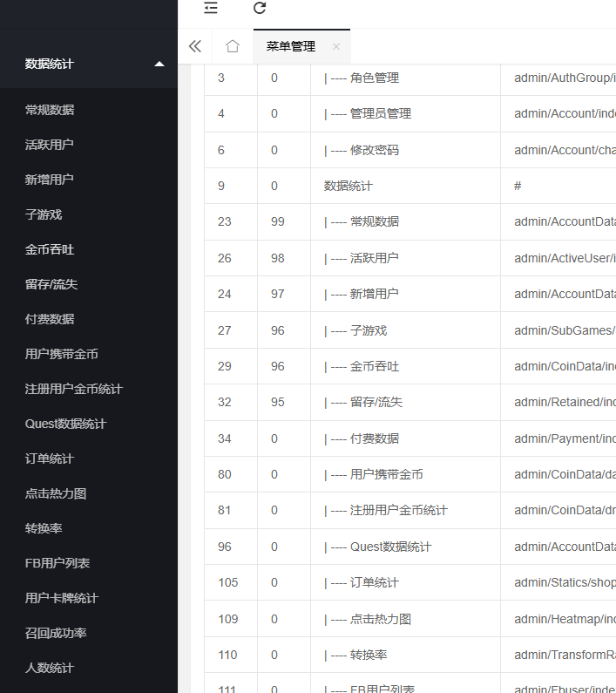This screenshot has height=693, width=616.
Task: Collapse the 数据统计 sidebar group
Action: (159, 64)
